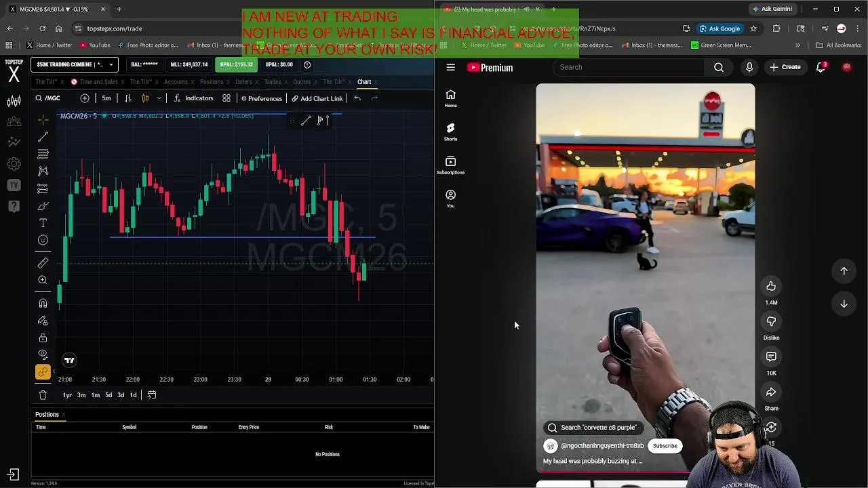This screenshot has width=868, height=488.
Task: Click the logout icon at sidebar bottom
Action: tap(14, 474)
